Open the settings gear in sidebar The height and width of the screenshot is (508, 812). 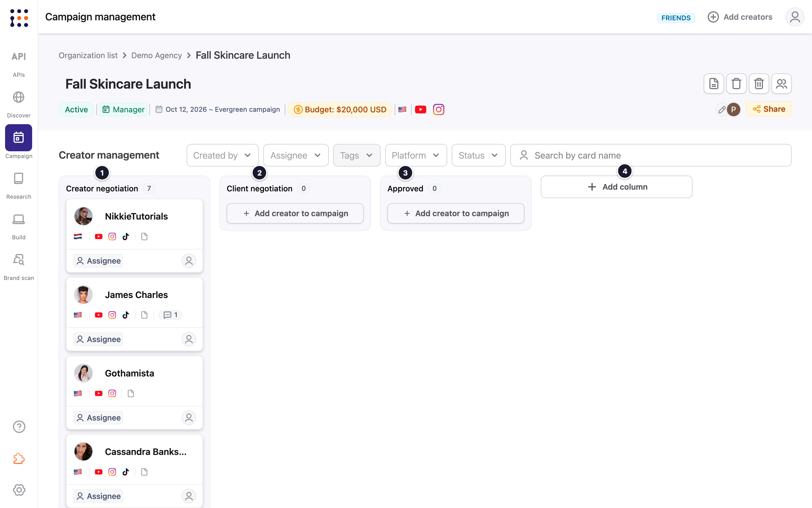pyautogui.click(x=19, y=490)
